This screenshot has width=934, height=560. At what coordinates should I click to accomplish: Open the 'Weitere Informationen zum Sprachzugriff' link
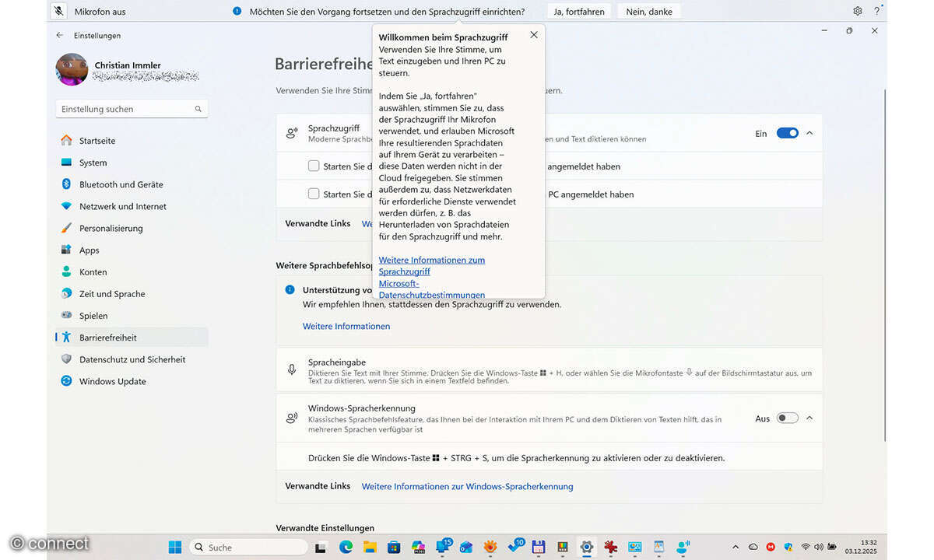pos(431,265)
